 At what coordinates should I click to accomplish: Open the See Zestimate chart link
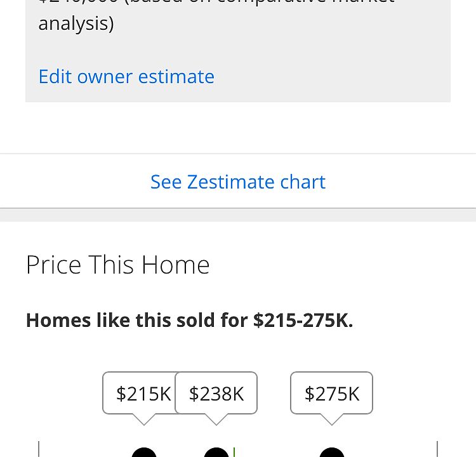click(x=238, y=182)
